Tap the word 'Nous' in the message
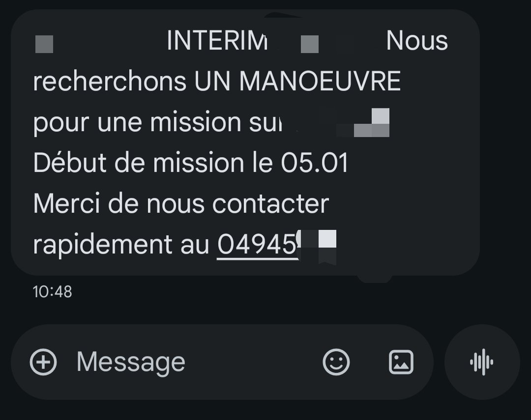Screen dimensions: 531x420 click(x=417, y=41)
